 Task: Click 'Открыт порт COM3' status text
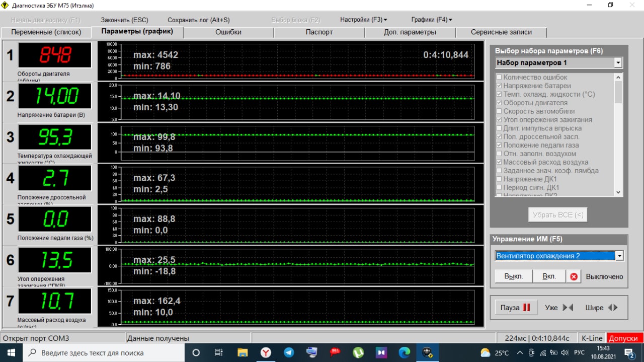click(36, 338)
